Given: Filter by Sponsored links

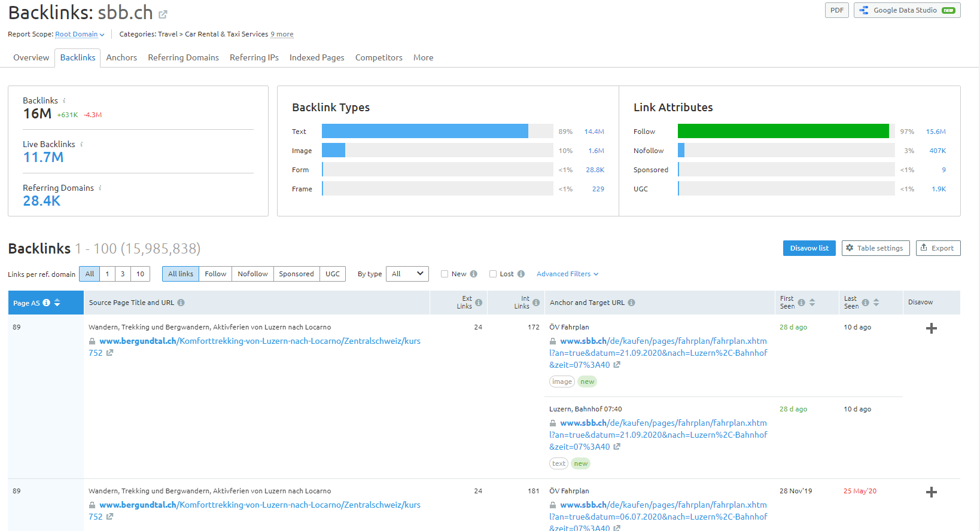Looking at the screenshot, I should tap(296, 274).
